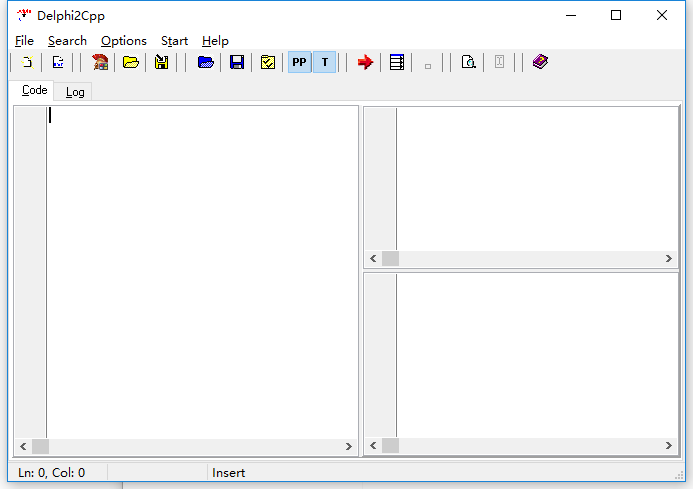The width and height of the screenshot is (693, 489).
Task: Click inside the lower right output pane
Action: [x=537, y=355]
